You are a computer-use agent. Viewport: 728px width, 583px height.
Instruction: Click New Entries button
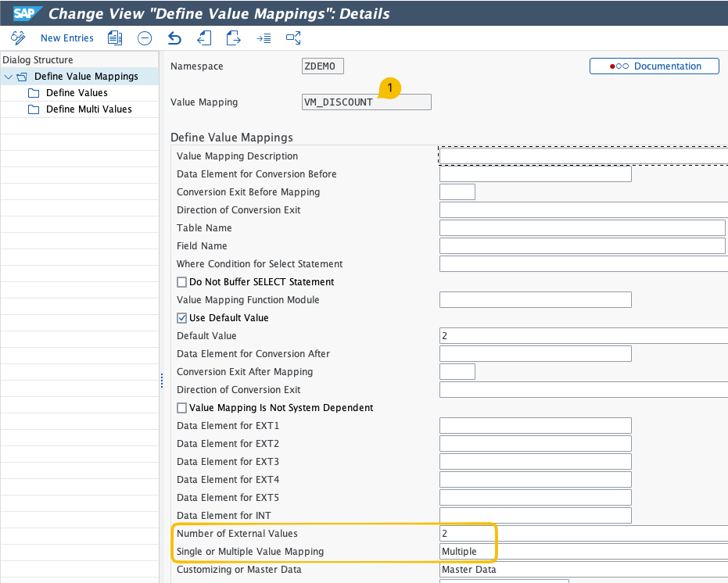point(67,38)
